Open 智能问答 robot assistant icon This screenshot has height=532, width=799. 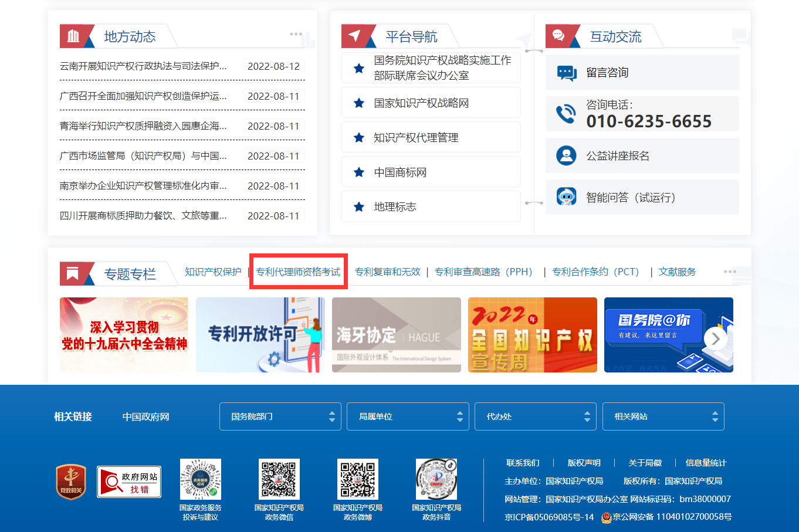tap(565, 196)
